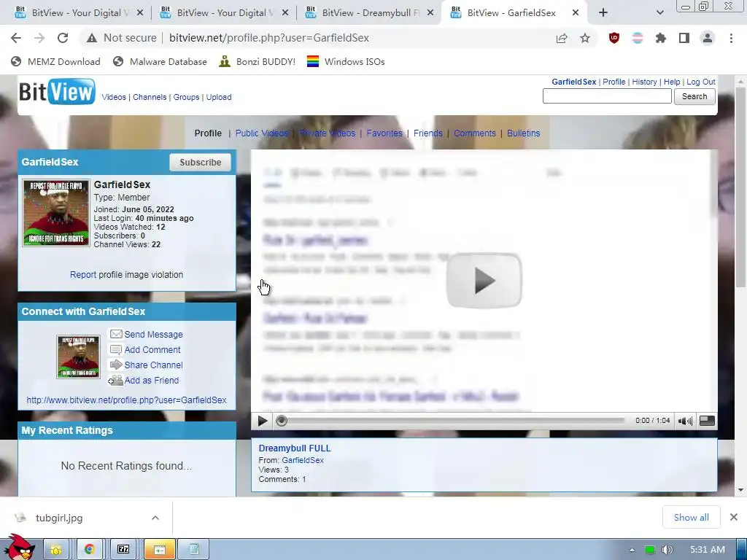
Task: Open the Bulletins profile tab
Action: [524, 133]
